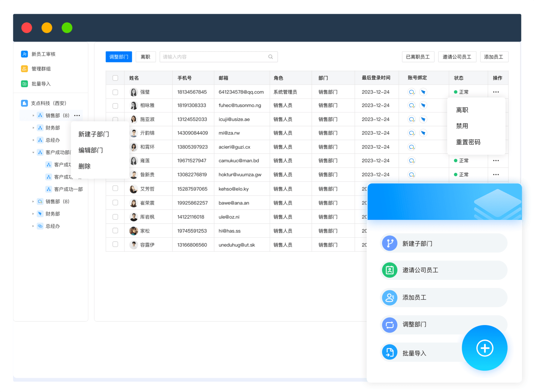Focus the 请输入内容 search field

pyautogui.click(x=213, y=57)
